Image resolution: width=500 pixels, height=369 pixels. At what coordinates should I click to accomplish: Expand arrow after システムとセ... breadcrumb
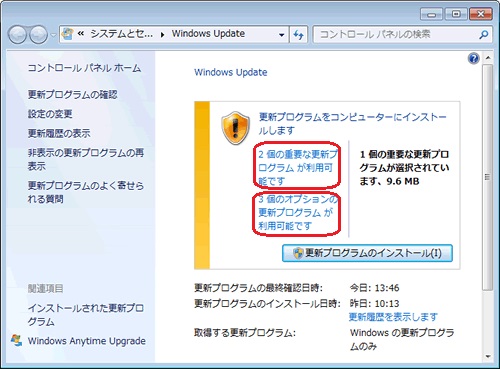coord(162,34)
